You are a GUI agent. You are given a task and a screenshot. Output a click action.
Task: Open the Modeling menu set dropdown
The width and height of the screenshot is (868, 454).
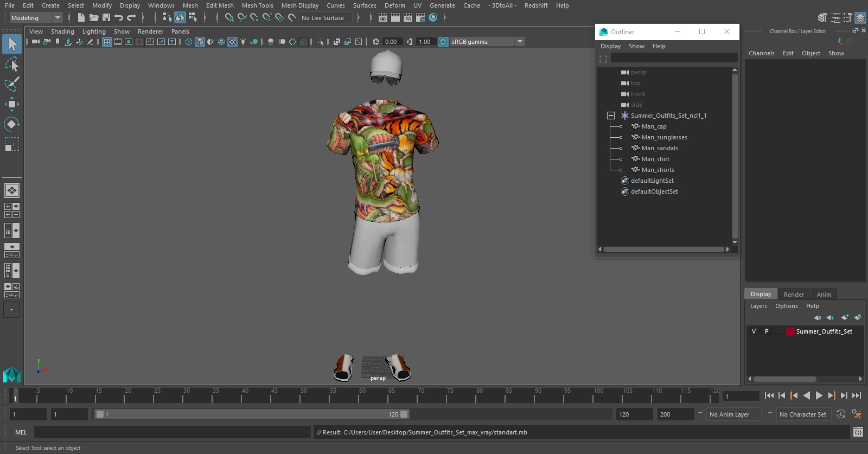36,18
